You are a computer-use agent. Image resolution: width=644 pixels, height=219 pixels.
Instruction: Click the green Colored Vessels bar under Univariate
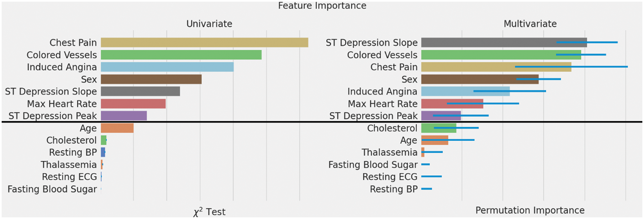(x=181, y=55)
